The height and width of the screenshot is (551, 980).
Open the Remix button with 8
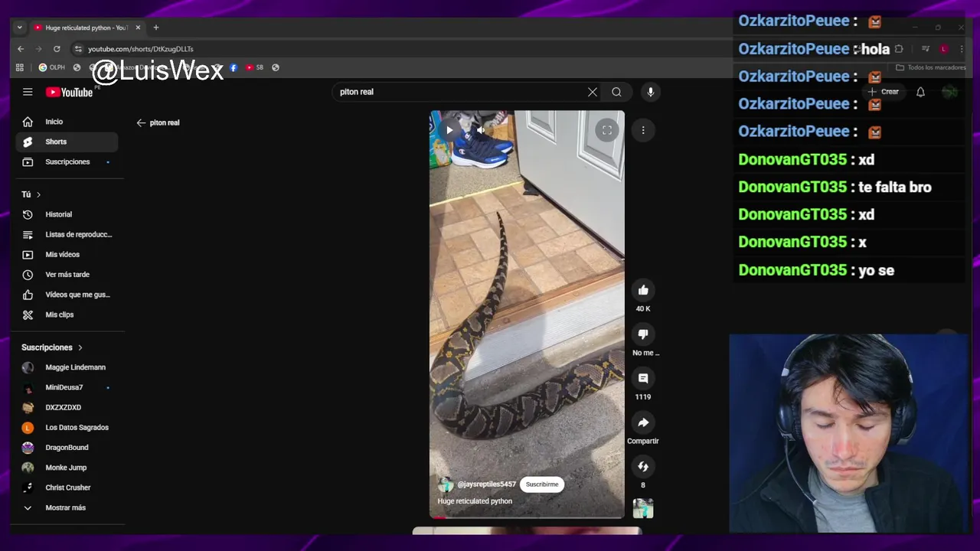[643, 467]
